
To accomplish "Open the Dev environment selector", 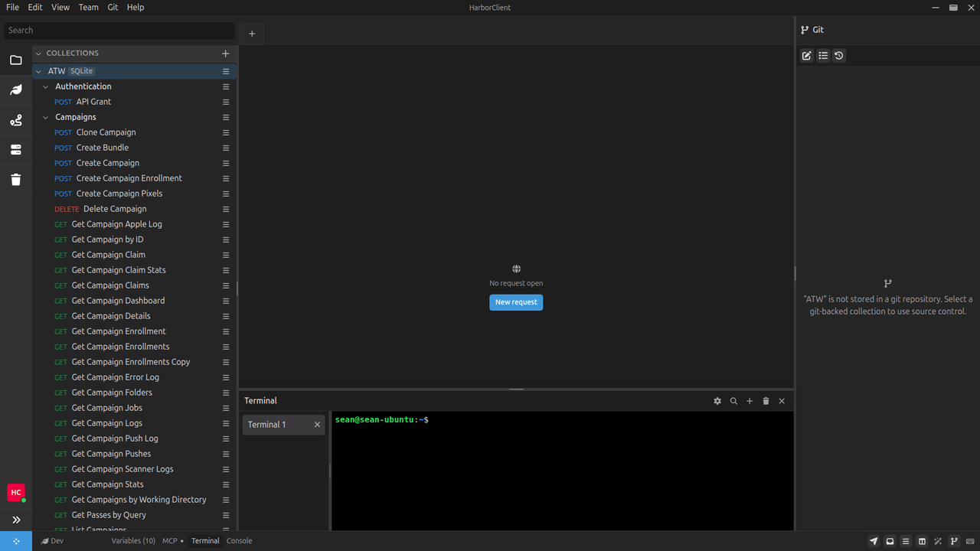I will click(x=52, y=541).
